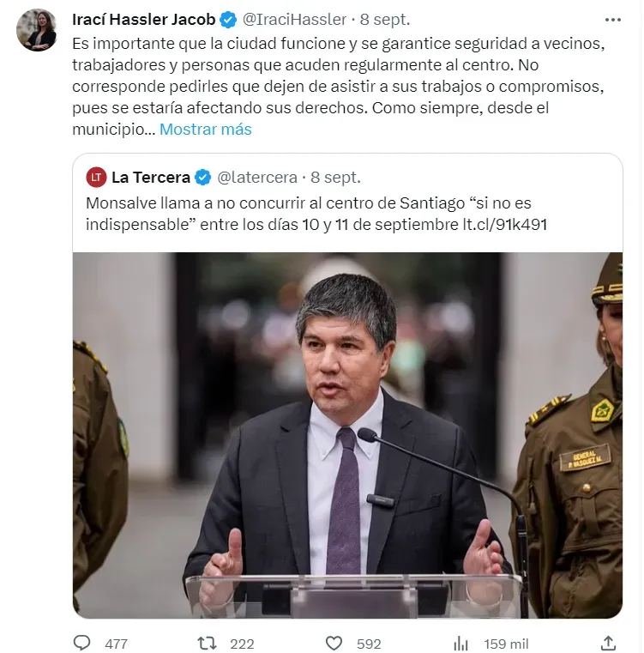
Task: Click the retweet arrows icon
Action: [x=207, y=643]
